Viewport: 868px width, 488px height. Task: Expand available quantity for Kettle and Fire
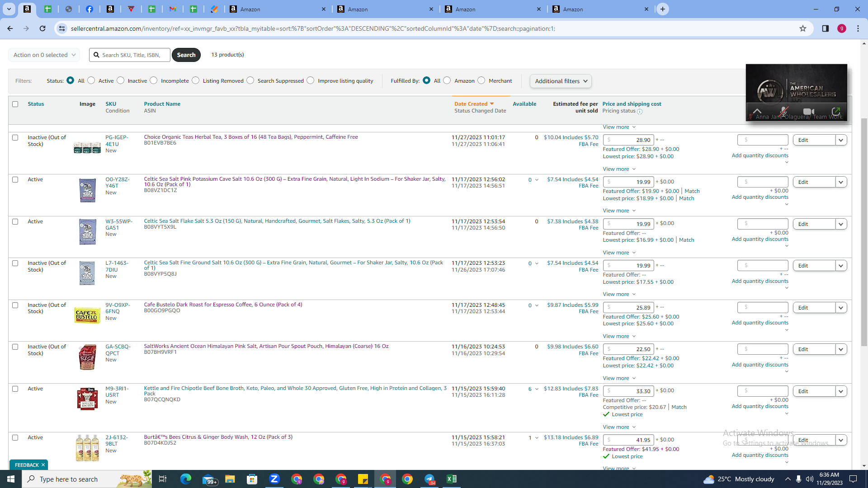click(537, 389)
